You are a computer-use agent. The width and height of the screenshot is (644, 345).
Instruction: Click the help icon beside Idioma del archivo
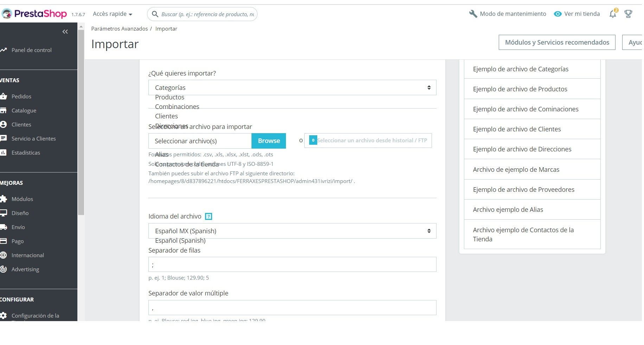tap(209, 216)
